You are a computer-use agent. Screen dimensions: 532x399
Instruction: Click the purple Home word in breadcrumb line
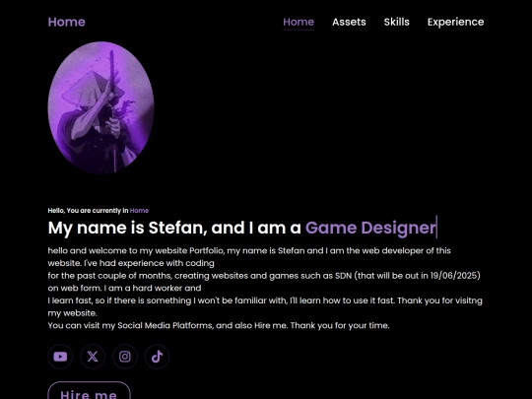[x=139, y=211]
